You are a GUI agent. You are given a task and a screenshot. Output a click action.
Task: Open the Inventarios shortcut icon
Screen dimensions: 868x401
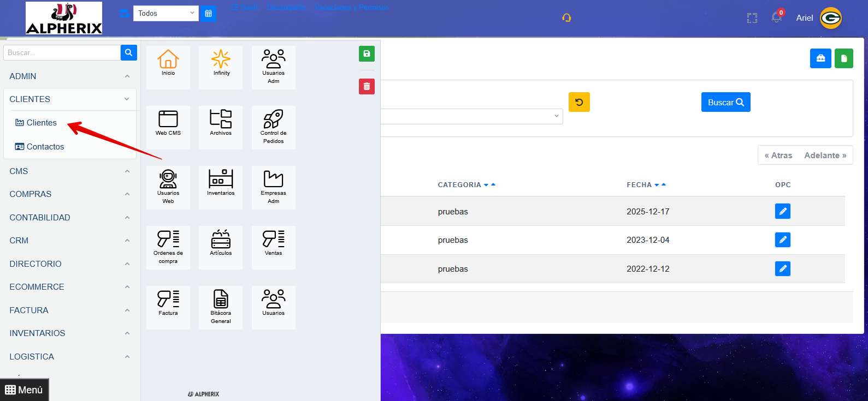(x=221, y=182)
